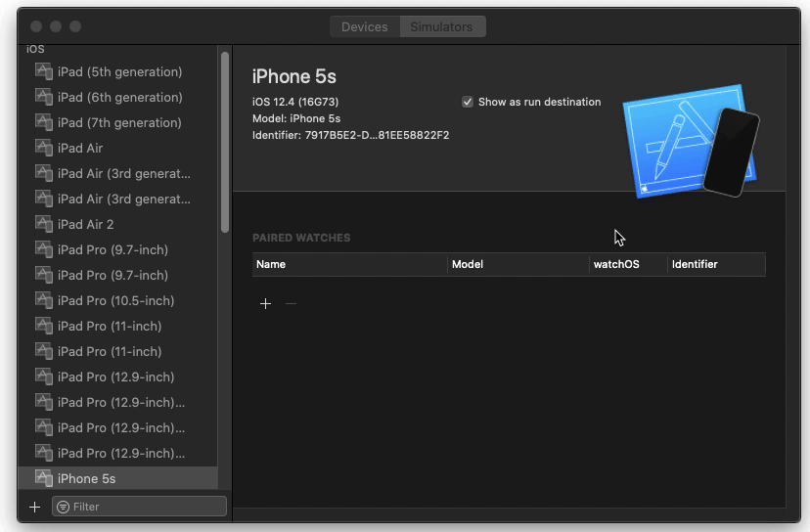Viewport: 810px width, 532px height.
Task: Click the Identifier: 7917B5E2-D...81EE58822F2 text
Action: tap(351, 135)
